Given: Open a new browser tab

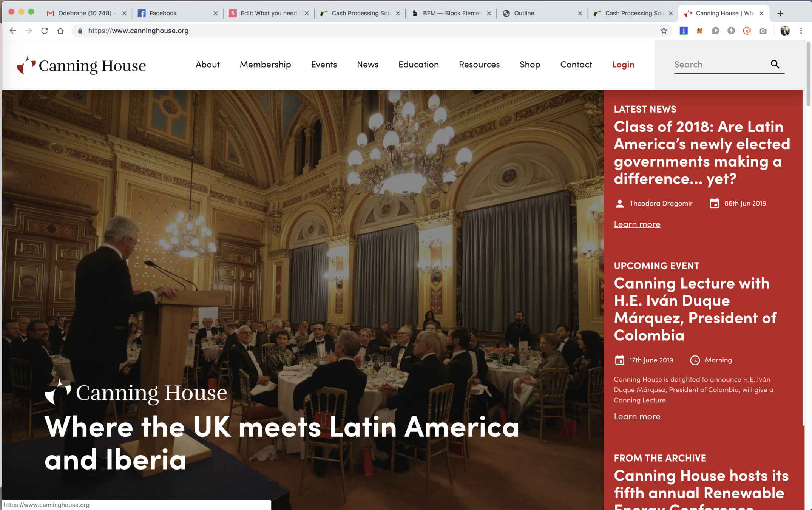Looking at the screenshot, I should point(780,13).
